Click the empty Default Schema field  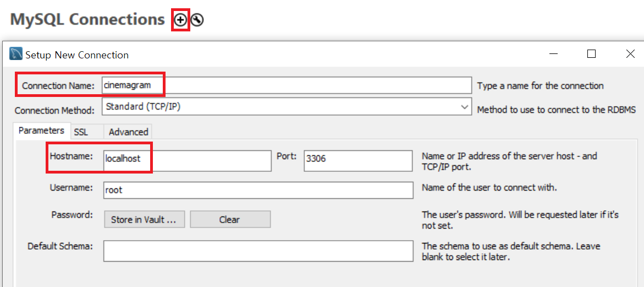pos(258,251)
